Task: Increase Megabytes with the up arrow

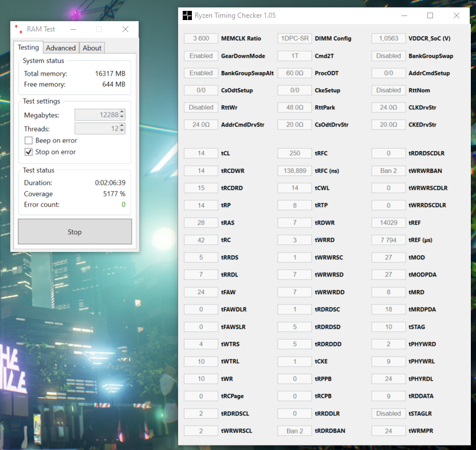Action: point(122,112)
